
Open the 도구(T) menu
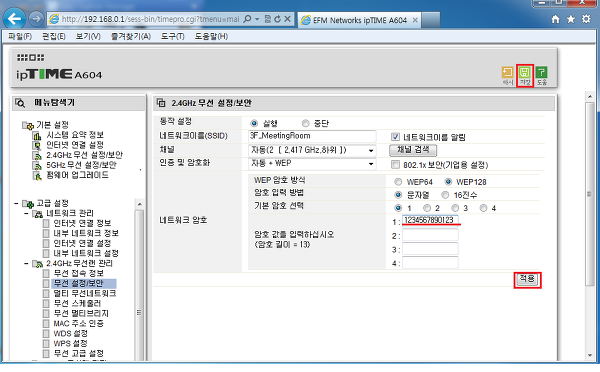173,36
